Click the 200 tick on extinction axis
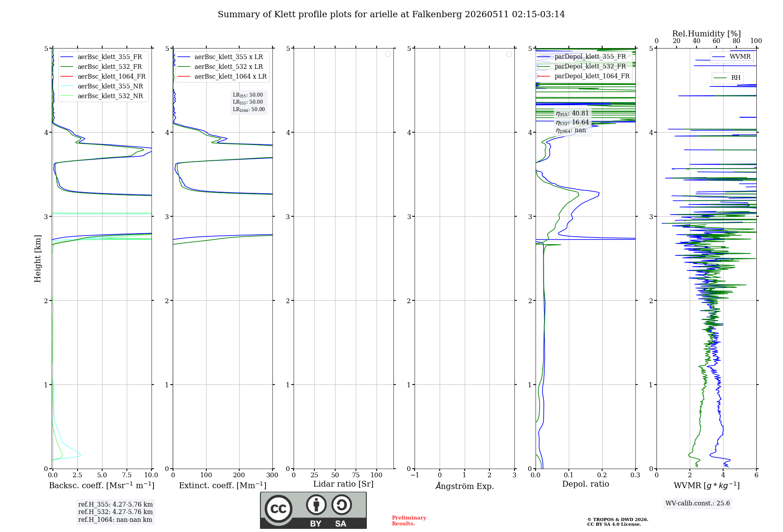Viewport: 783px width, 532px height. point(239,475)
